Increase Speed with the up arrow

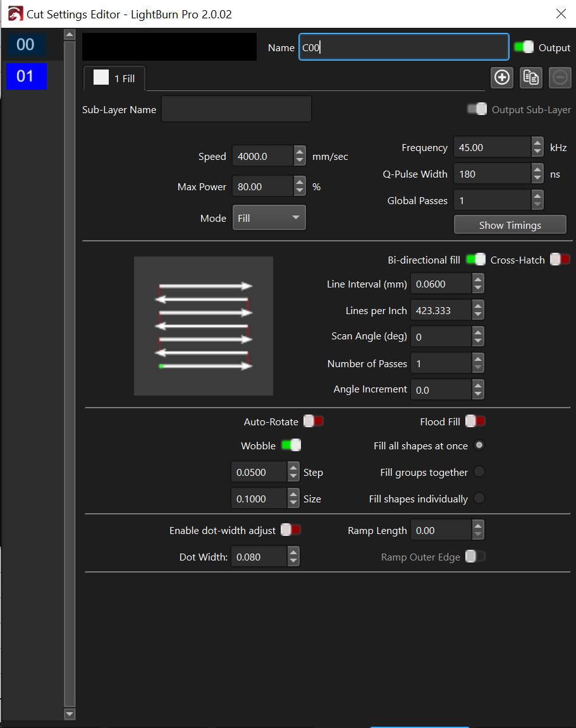point(300,151)
